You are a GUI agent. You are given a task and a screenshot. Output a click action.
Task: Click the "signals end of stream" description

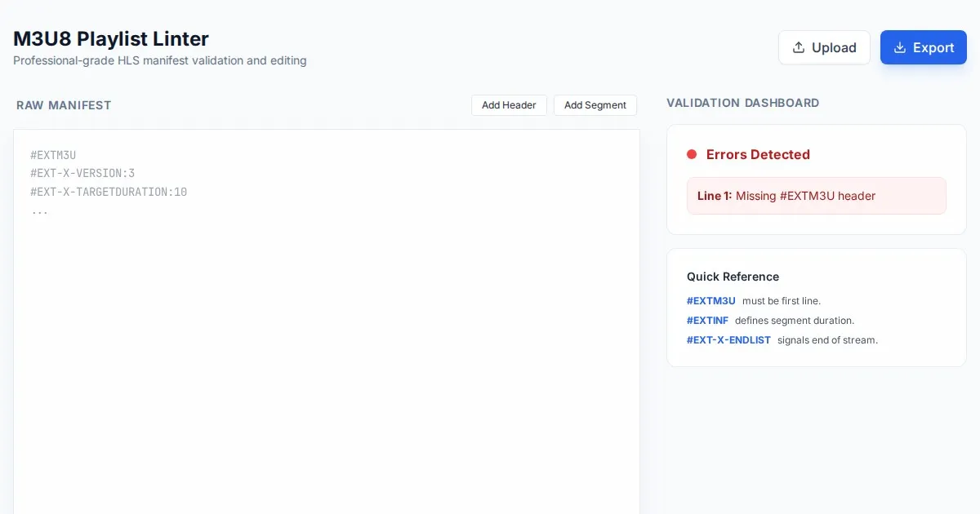click(827, 340)
